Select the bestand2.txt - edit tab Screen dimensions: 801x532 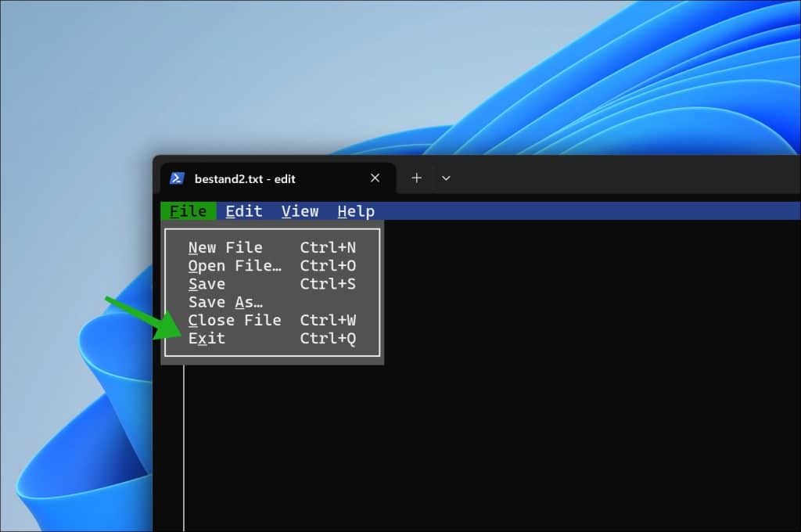(278, 178)
